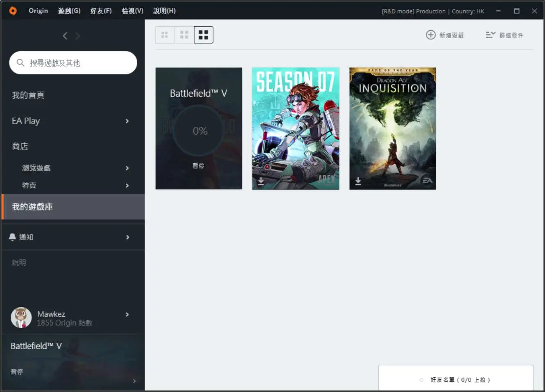The image size is (545, 392).
Task: Select the Battlefield V game tile
Action: [x=199, y=128]
